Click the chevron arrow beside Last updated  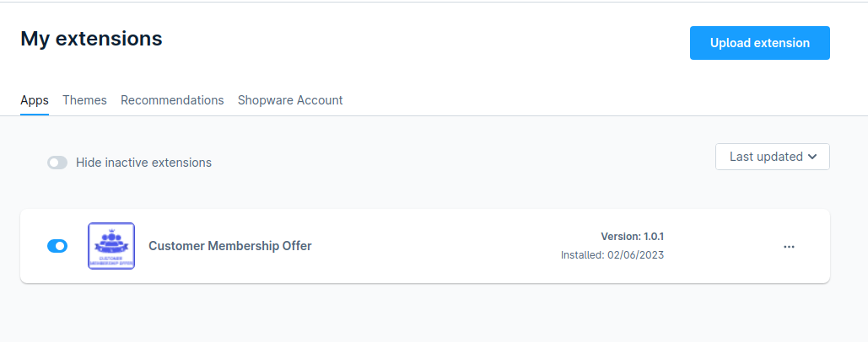coord(812,157)
